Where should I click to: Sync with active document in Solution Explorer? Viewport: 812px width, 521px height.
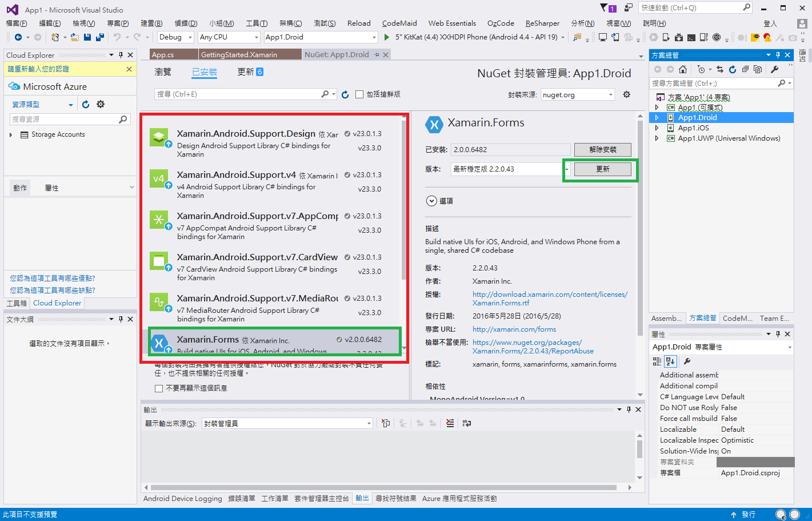click(720, 69)
